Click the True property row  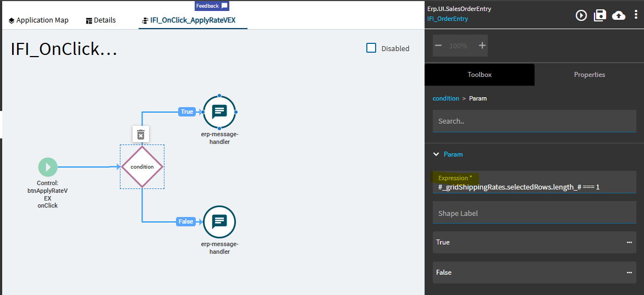point(535,242)
